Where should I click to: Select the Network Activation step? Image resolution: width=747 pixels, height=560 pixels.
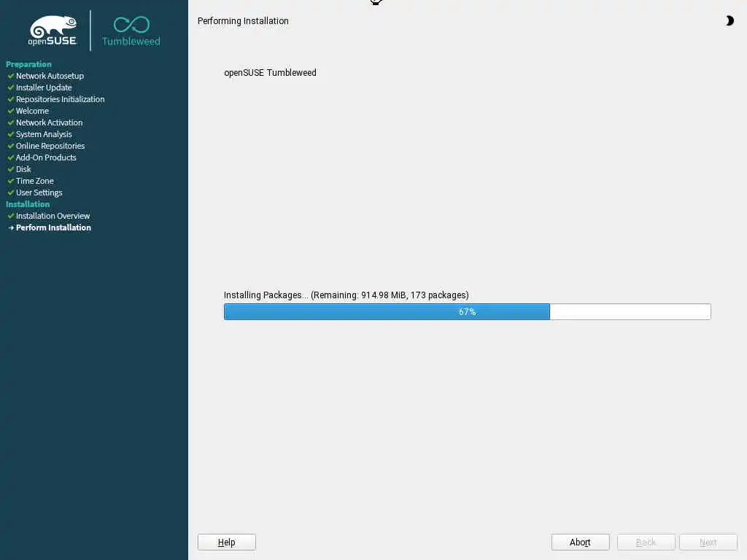coord(49,122)
